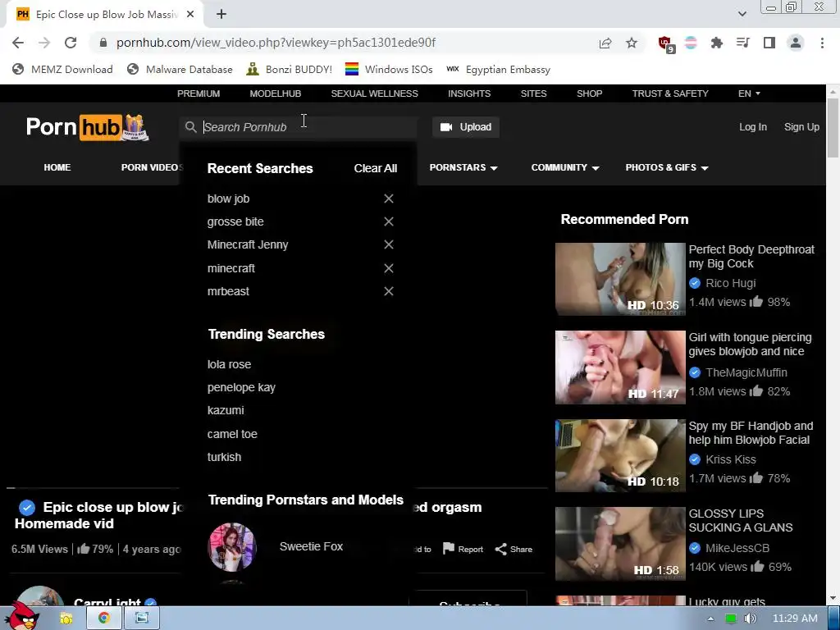Remove the 'mrbeast' recent search
840x630 pixels.
pos(389,291)
